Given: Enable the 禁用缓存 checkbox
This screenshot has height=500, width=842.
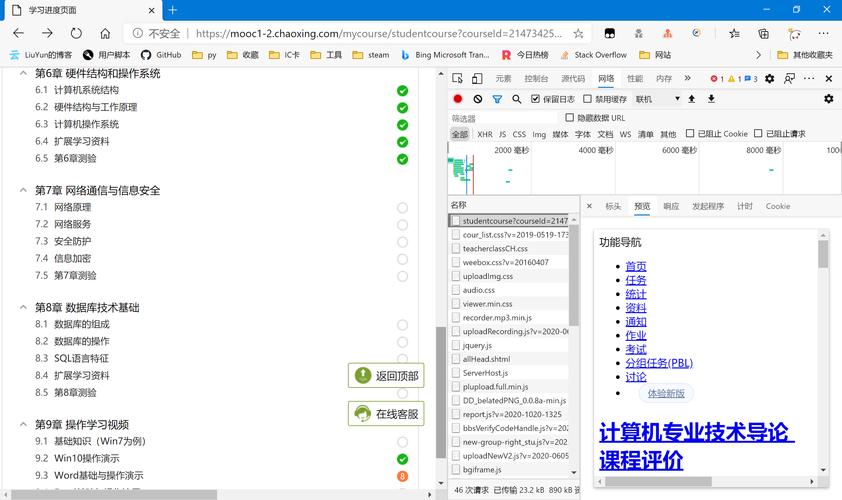Looking at the screenshot, I should click(588, 99).
